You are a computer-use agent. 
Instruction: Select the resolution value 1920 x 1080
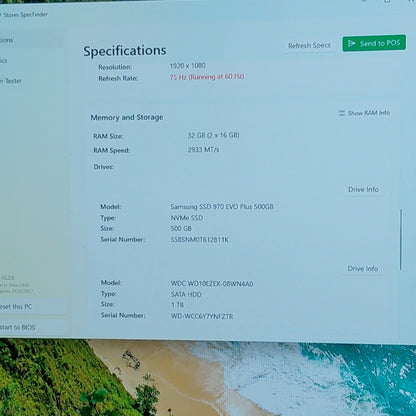point(188,66)
